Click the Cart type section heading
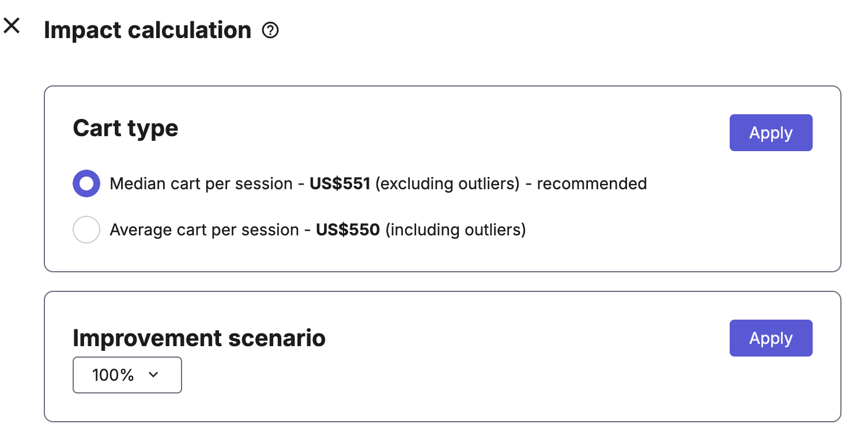 126,128
